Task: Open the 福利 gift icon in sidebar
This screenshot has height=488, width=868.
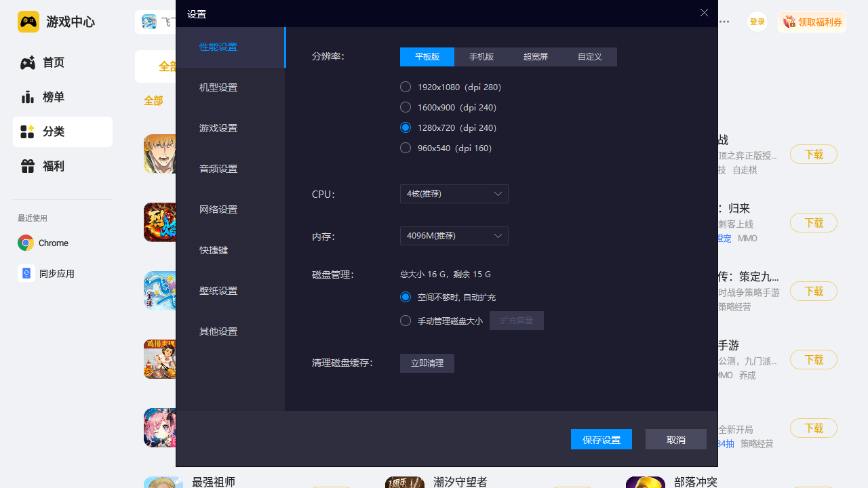Action: point(27,166)
